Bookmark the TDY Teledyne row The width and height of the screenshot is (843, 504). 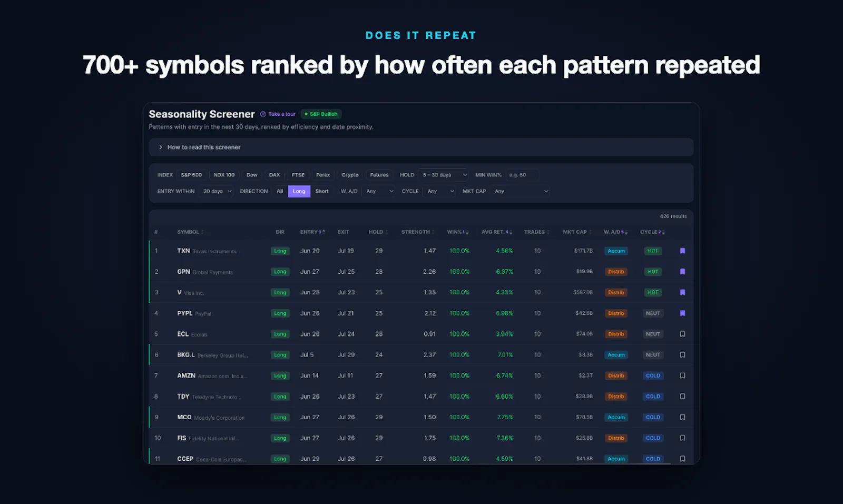click(x=682, y=397)
